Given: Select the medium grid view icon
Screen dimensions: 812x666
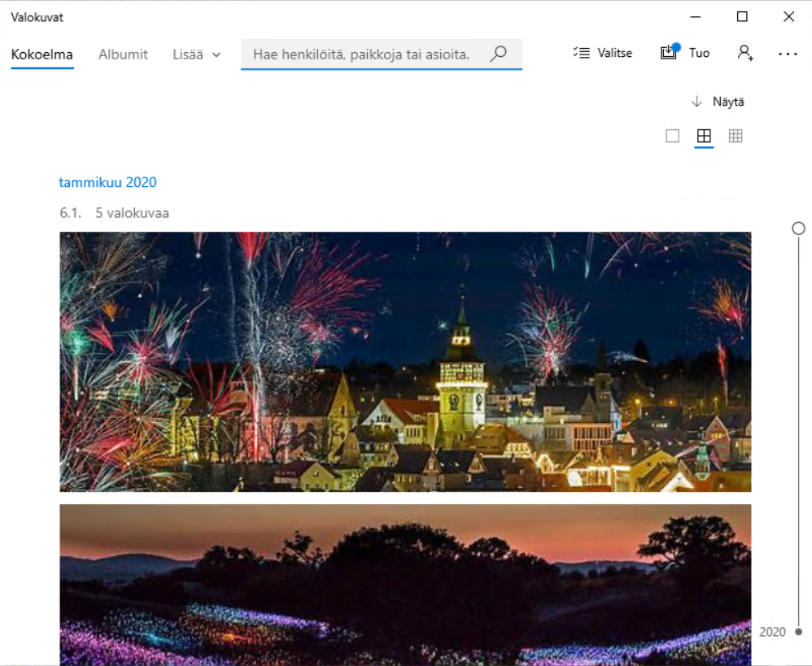Looking at the screenshot, I should pos(704,136).
